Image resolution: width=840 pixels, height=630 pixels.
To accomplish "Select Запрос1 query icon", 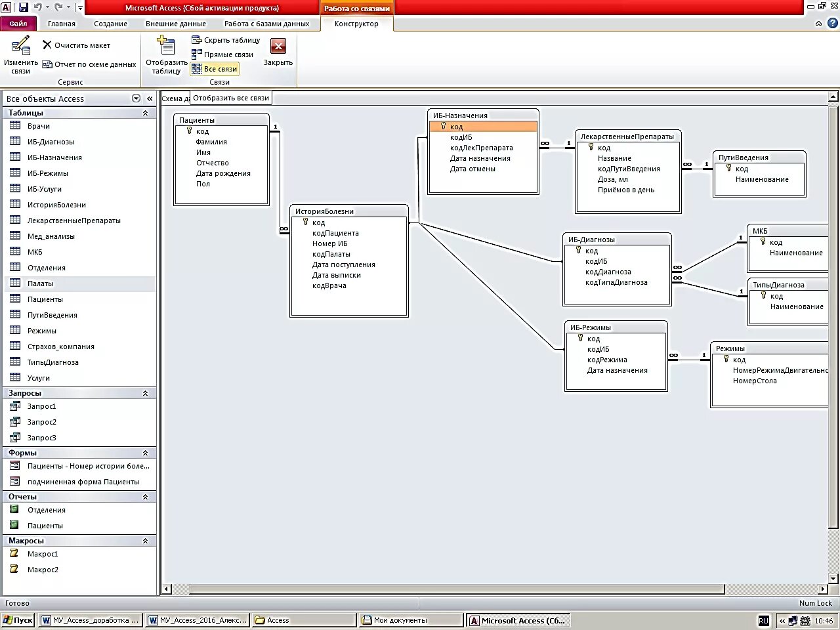I will [x=15, y=406].
